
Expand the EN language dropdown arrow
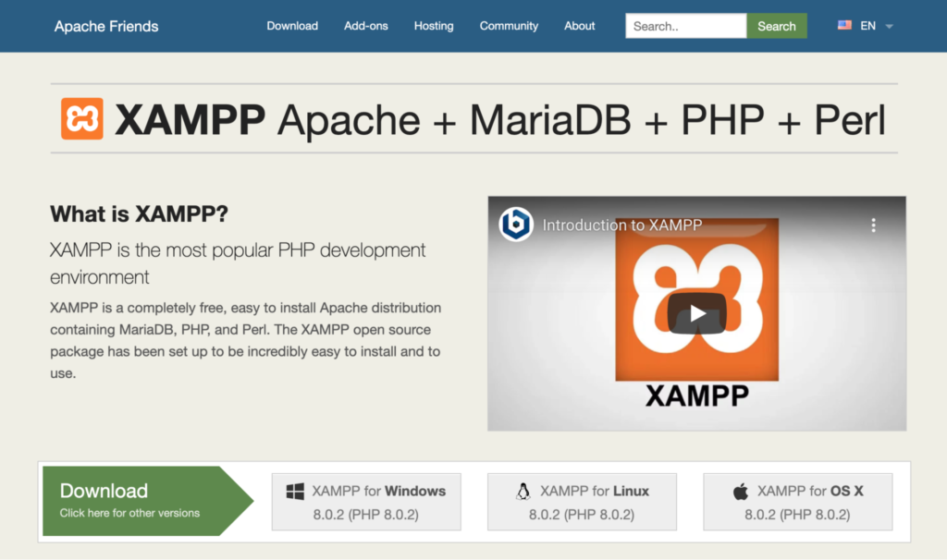(889, 26)
